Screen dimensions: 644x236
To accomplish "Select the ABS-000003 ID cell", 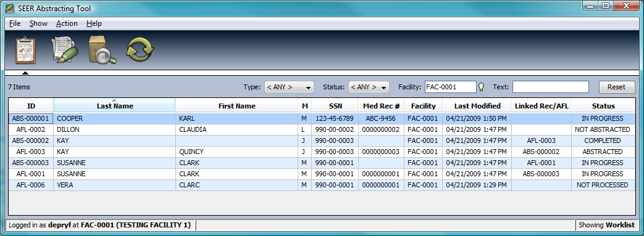I will click(31, 163).
